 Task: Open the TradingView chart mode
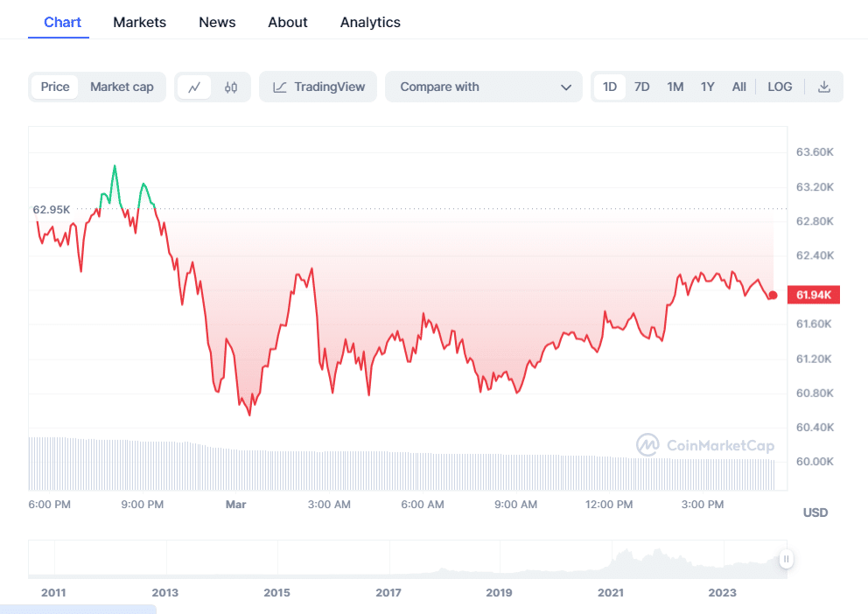coord(318,87)
